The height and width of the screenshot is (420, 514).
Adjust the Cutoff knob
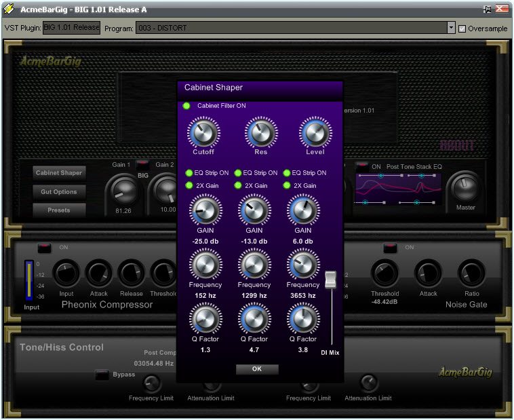(203, 133)
